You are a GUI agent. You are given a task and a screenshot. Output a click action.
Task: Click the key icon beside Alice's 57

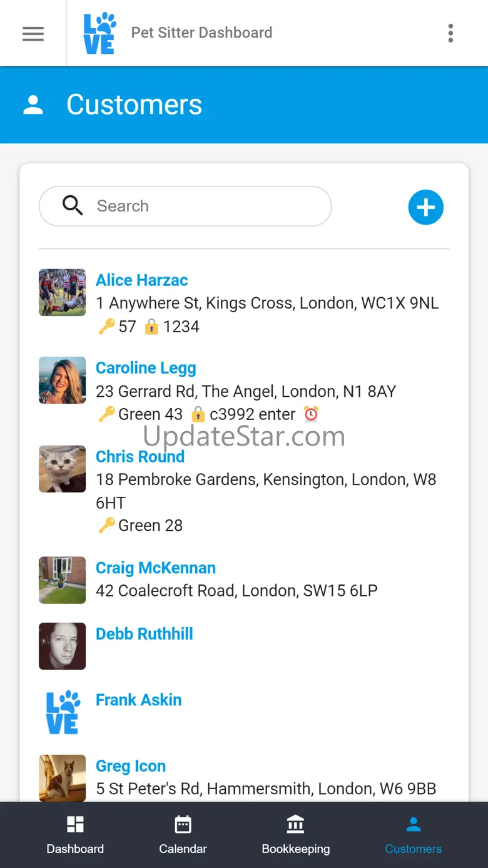pos(106,327)
